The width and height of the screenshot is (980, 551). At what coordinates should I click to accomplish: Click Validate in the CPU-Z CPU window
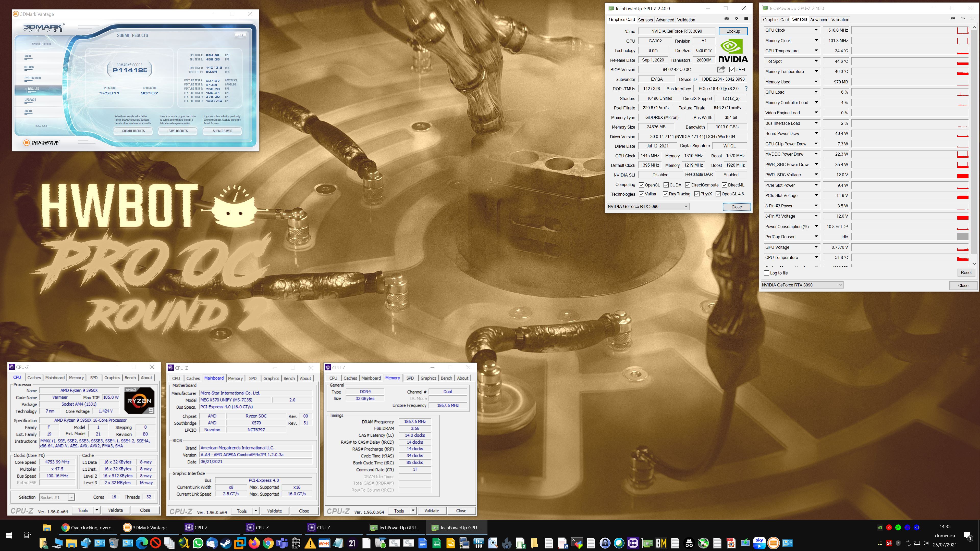[115, 510]
